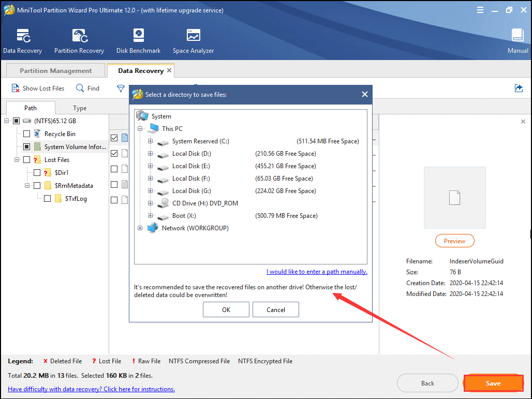Tick the $TxfLog folder checkbox
Screen dimensions: 532x399
click(x=47, y=199)
